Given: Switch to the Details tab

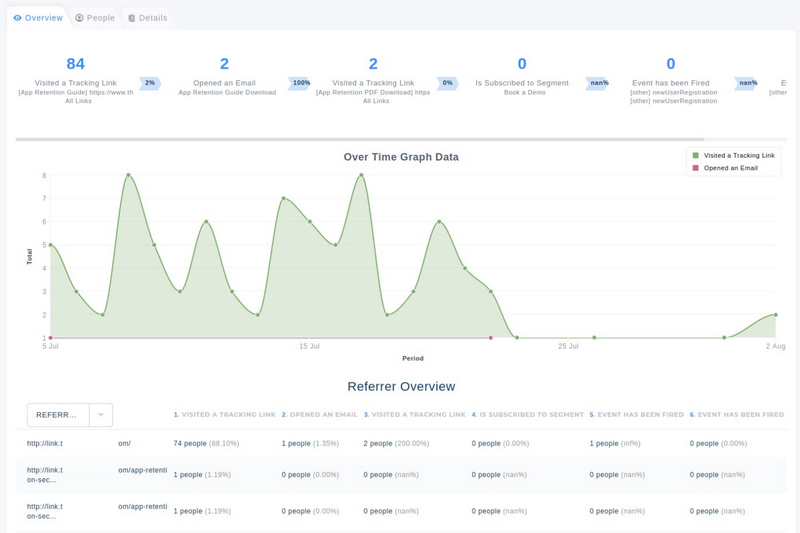Looking at the screenshot, I should point(147,18).
